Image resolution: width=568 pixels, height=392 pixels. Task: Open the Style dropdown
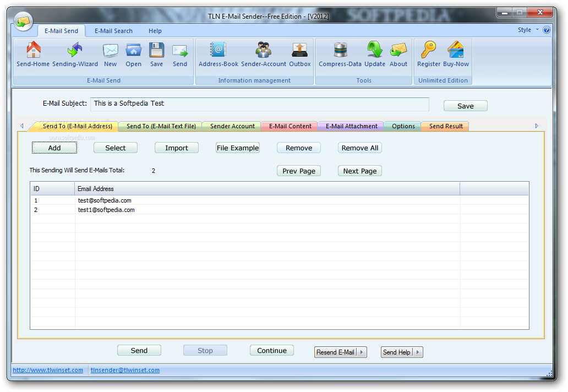click(x=528, y=30)
